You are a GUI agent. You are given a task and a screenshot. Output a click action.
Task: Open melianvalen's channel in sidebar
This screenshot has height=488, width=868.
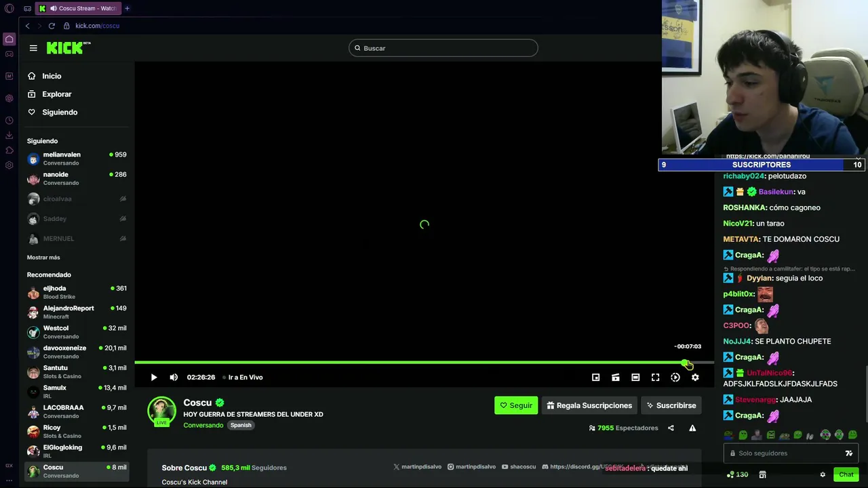coord(77,159)
